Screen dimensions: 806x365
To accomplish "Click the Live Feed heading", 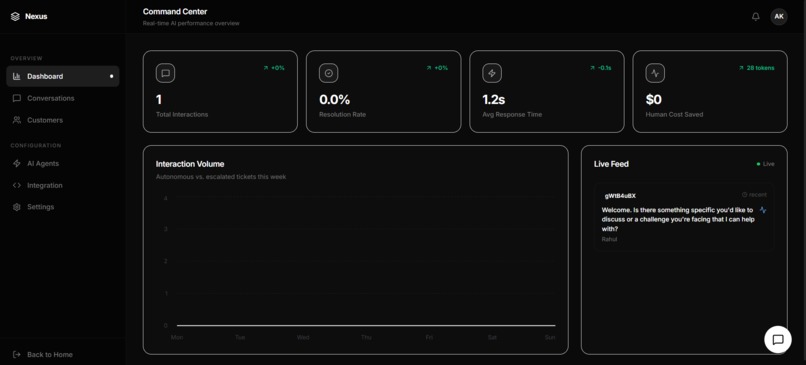I will click(611, 164).
